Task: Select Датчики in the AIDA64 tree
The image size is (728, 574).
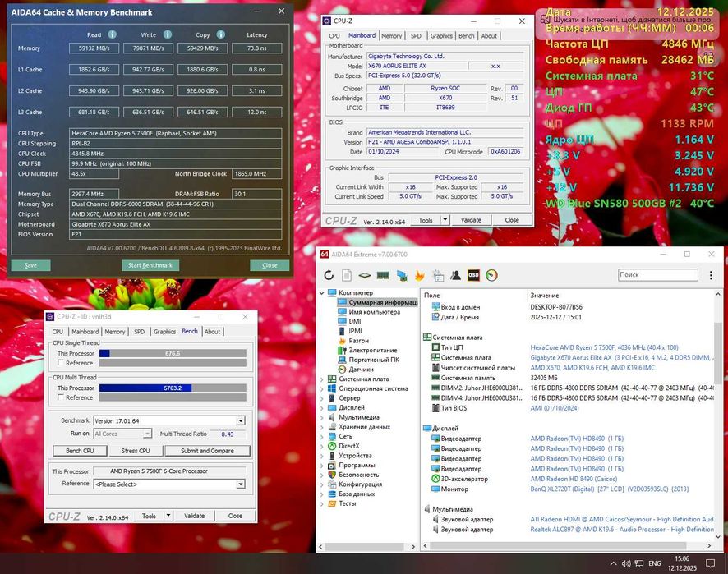Action: [x=361, y=370]
